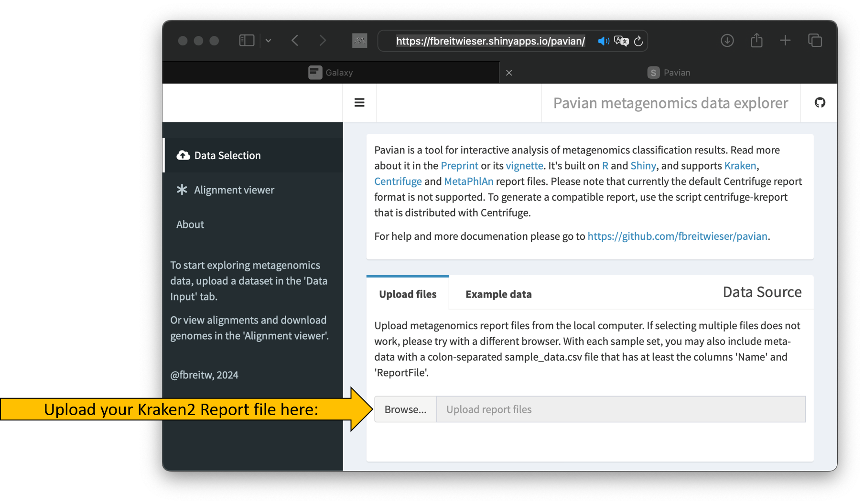Click the Browse... button
Screen dimensions: 864x504
[405, 409]
